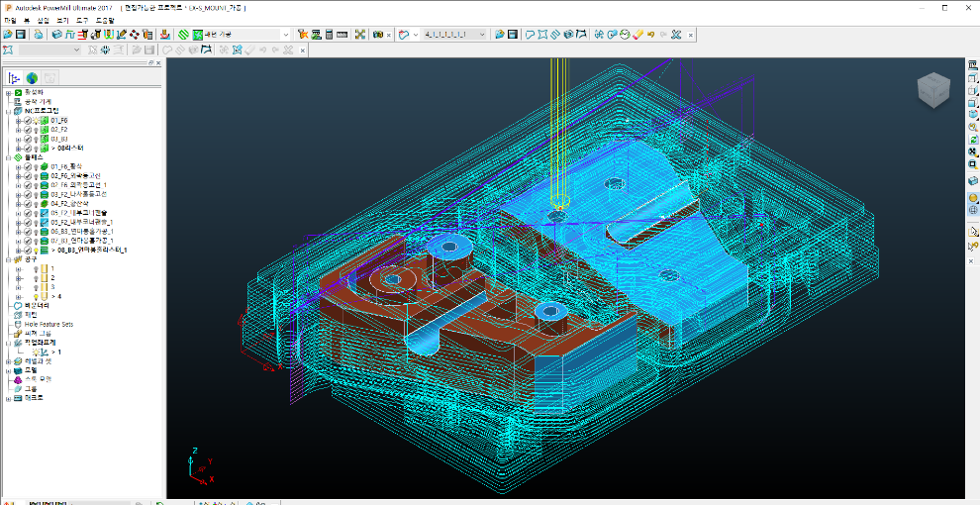Click the yellow tool icon for tool 1
Screen dimensions: 980x505
pos(45,268)
